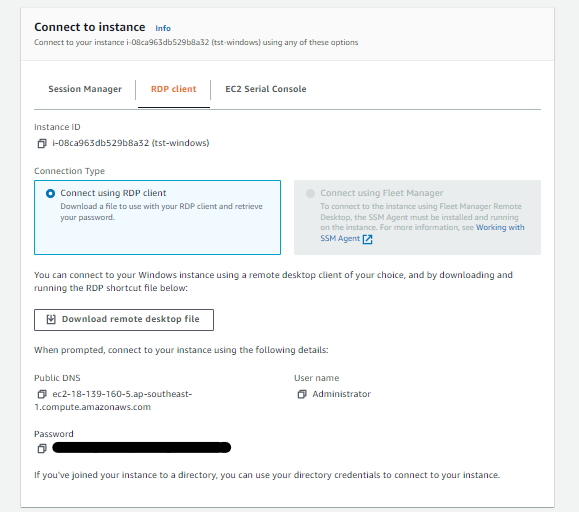Screen dimensions: 579x512
Task: Copy the hidden password value
Action: [x=42, y=449]
